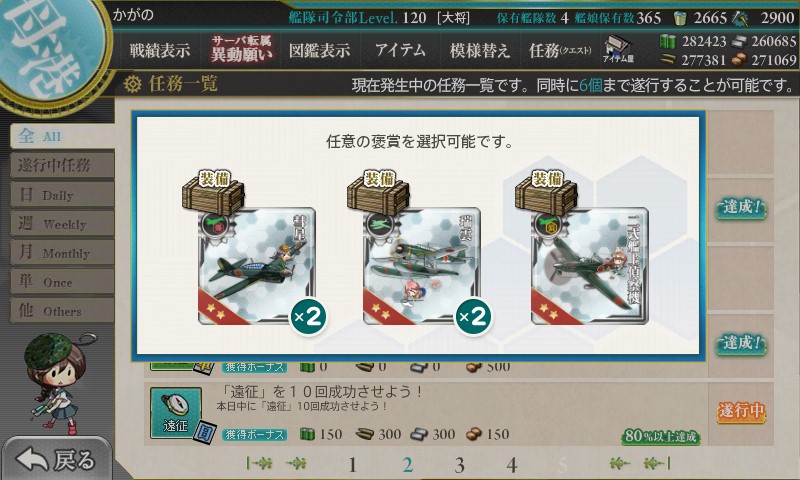This screenshot has width=800, height=480.
Task: Toggle the 遂行中 status on expedition quest
Action: click(741, 411)
